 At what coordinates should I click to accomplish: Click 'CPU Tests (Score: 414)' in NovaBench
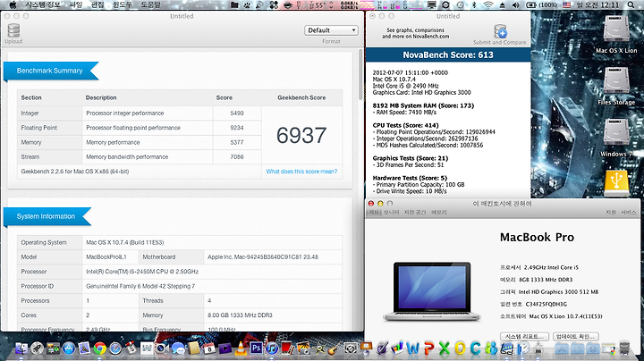405,125
